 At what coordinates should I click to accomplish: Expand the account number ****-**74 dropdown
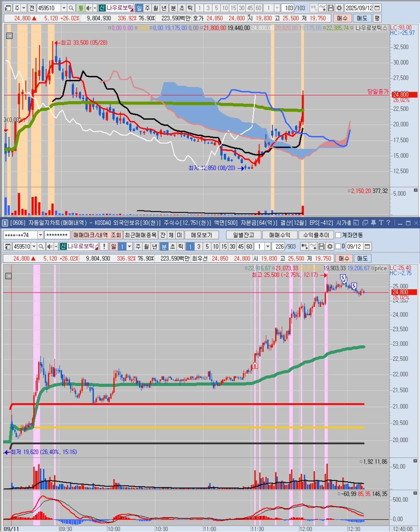coord(41,235)
